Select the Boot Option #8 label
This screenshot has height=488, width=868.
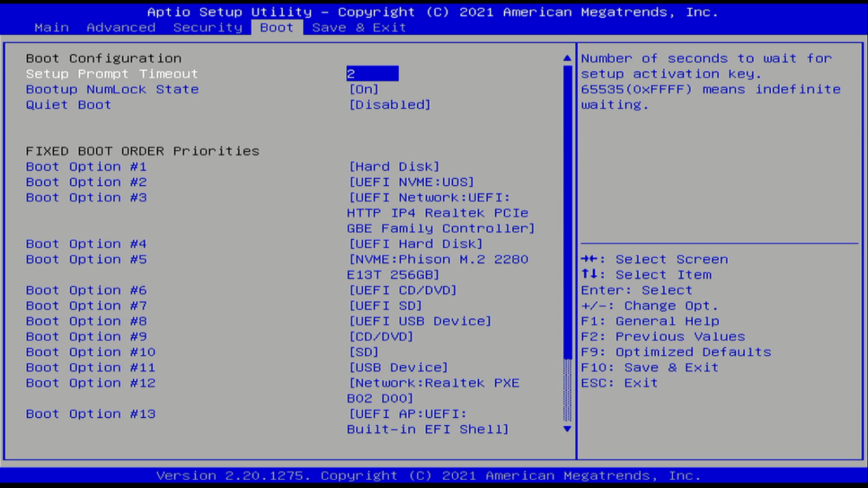click(x=86, y=321)
